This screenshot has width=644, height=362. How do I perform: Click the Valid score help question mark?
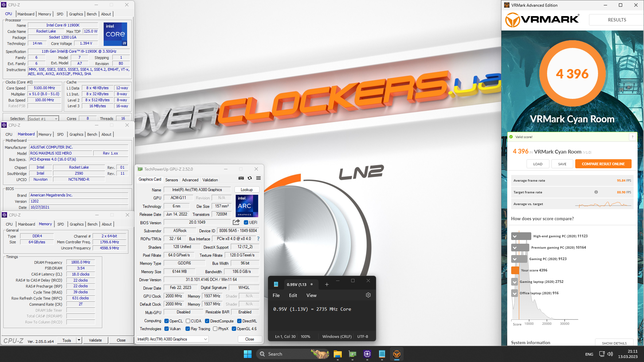(x=633, y=137)
